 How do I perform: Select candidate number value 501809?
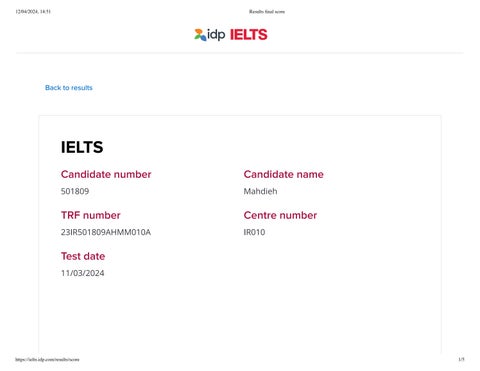(x=75, y=191)
